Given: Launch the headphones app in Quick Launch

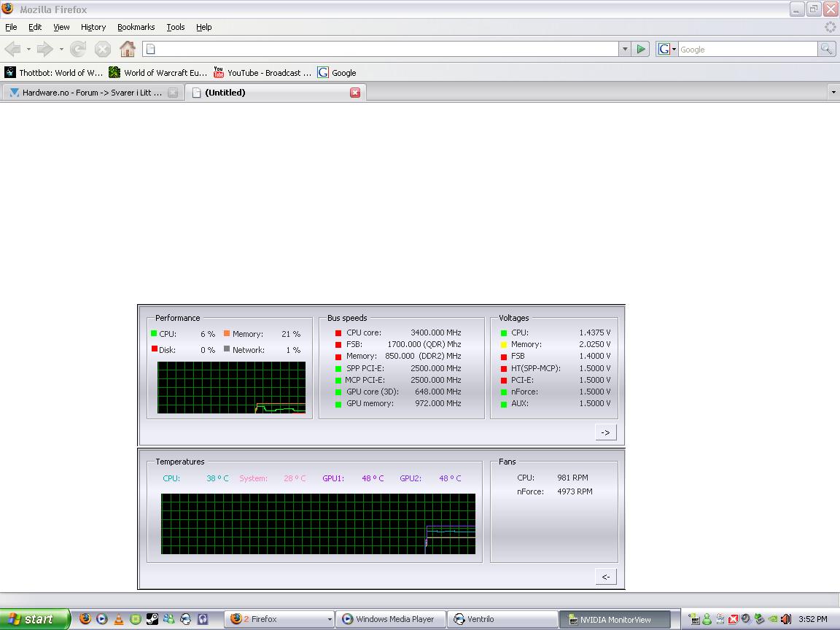Looking at the screenshot, I should pyautogui.click(x=203, y=619).
